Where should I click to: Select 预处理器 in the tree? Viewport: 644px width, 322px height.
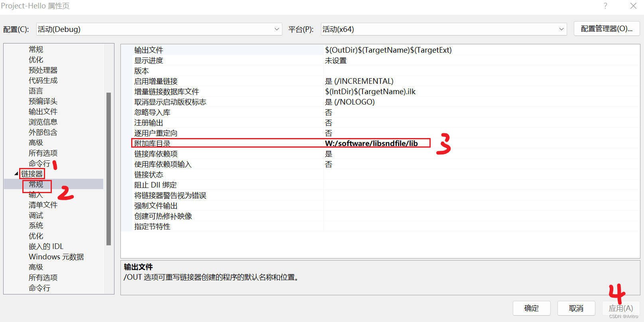(43, 70)
